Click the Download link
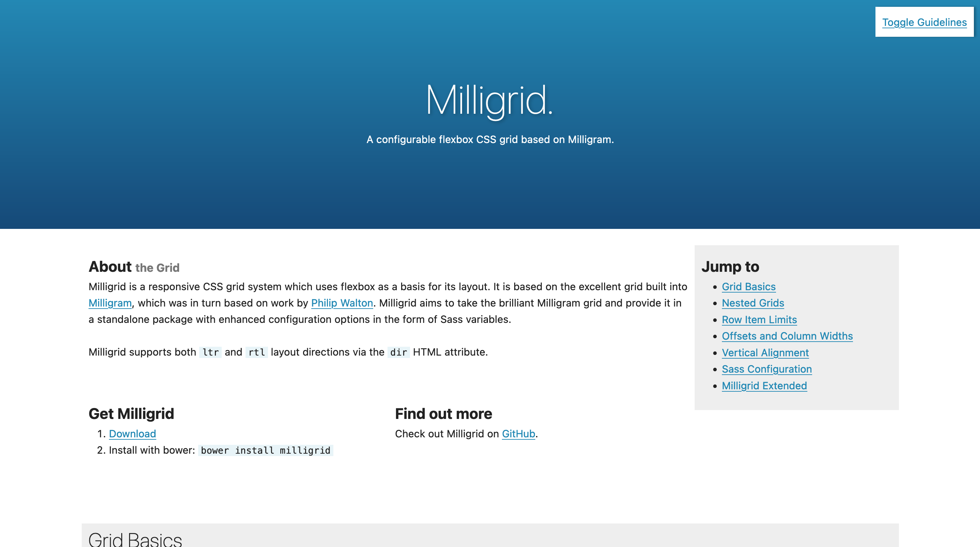 pyautogui.click(x=132, y=434)
